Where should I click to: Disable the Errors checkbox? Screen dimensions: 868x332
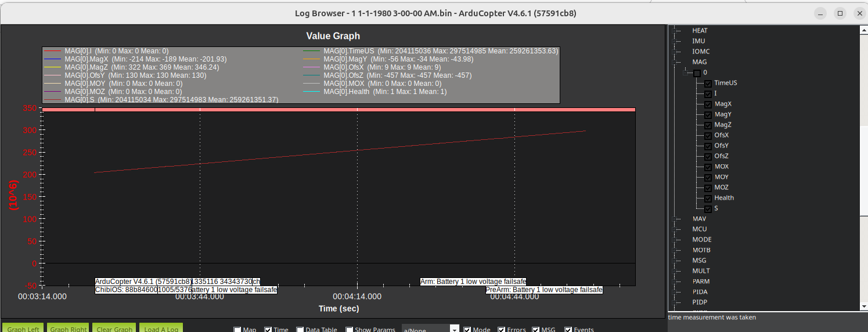click(502, 330)
